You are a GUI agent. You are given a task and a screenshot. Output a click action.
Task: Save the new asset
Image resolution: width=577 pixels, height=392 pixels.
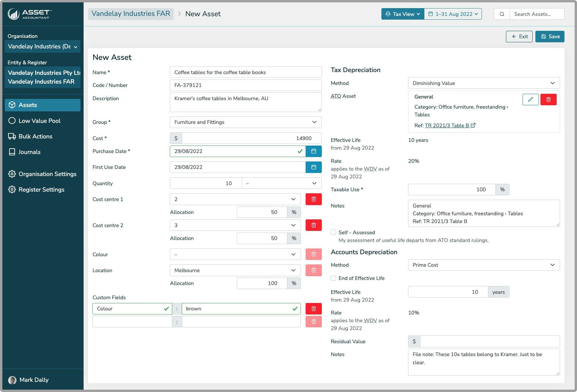(x=550, y=36)
